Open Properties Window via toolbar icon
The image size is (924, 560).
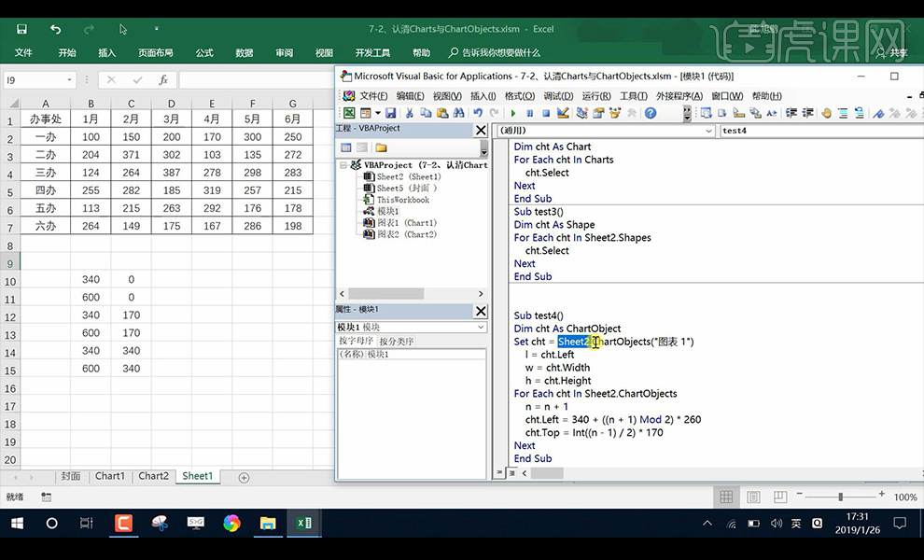tap(598, 113)
